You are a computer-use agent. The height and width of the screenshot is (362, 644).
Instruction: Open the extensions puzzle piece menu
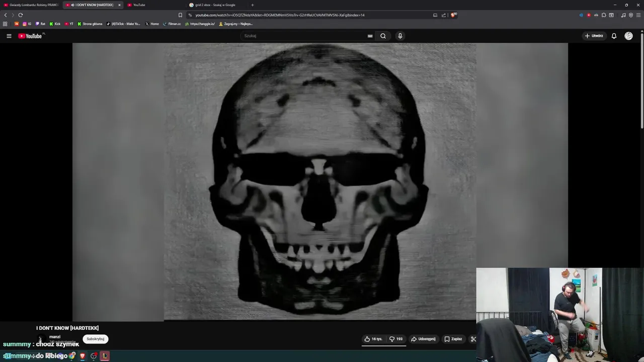click(604, 15)
